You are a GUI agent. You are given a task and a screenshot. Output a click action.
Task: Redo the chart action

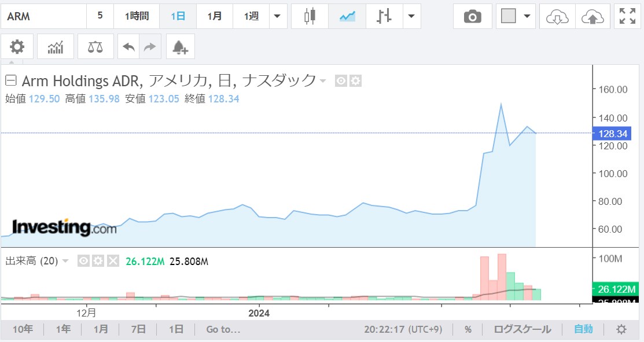pyautogui.click(x=150, y=47)
